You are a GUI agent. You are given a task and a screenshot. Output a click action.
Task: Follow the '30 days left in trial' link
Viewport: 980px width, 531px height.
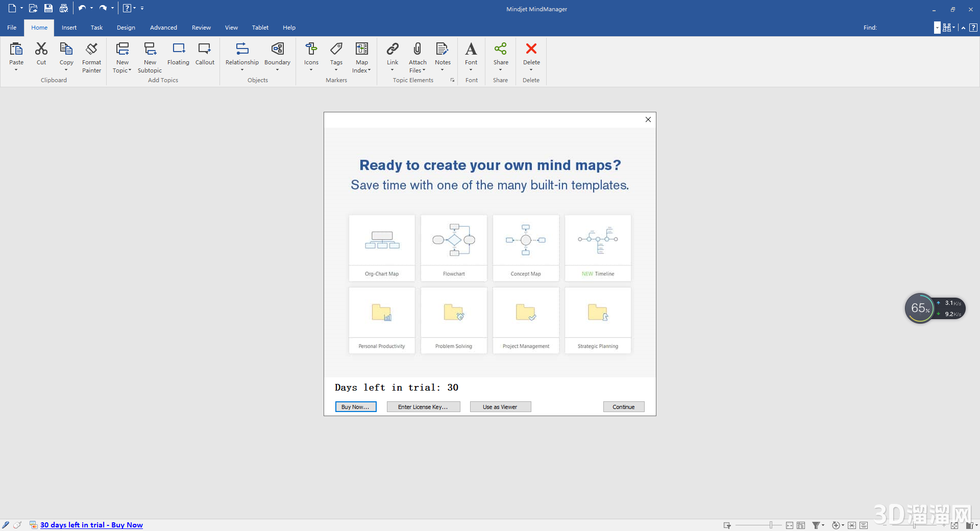(91, 525)
